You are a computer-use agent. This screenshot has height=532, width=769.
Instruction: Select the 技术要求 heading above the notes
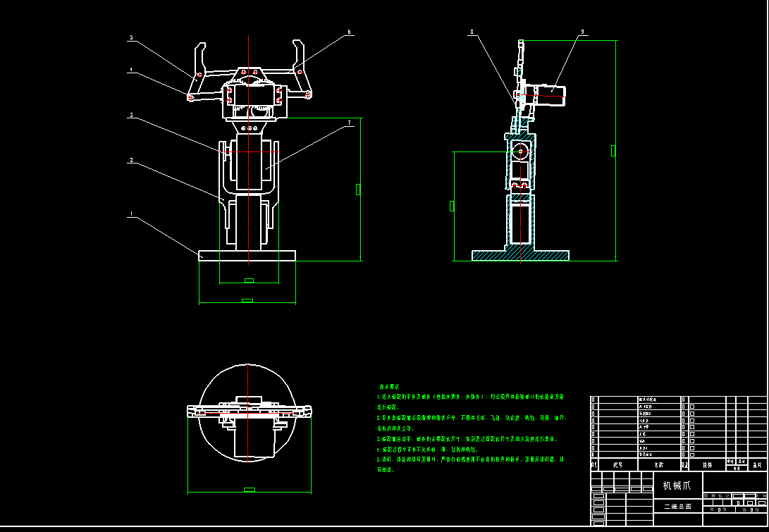tap(389, 387)
